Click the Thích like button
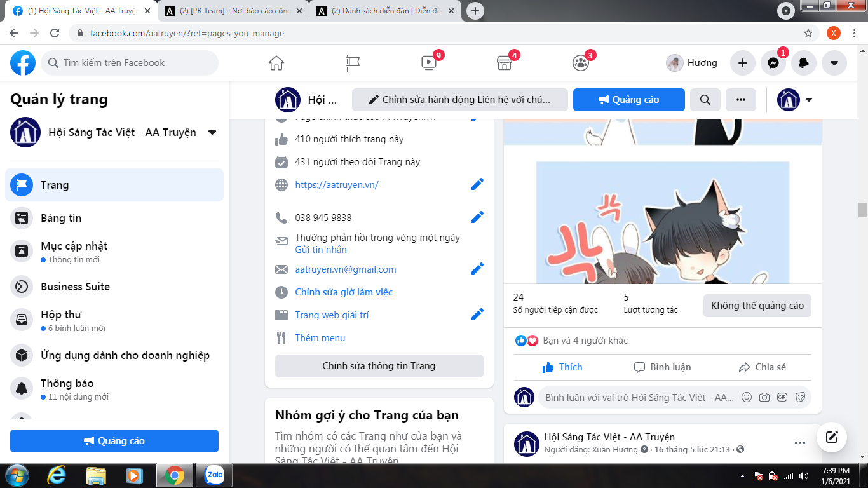868x488 pixels. [562, 367]
